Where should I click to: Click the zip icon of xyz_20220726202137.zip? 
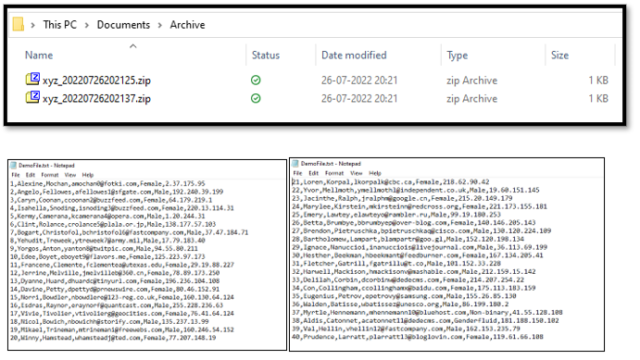click(x=33, y=97)
